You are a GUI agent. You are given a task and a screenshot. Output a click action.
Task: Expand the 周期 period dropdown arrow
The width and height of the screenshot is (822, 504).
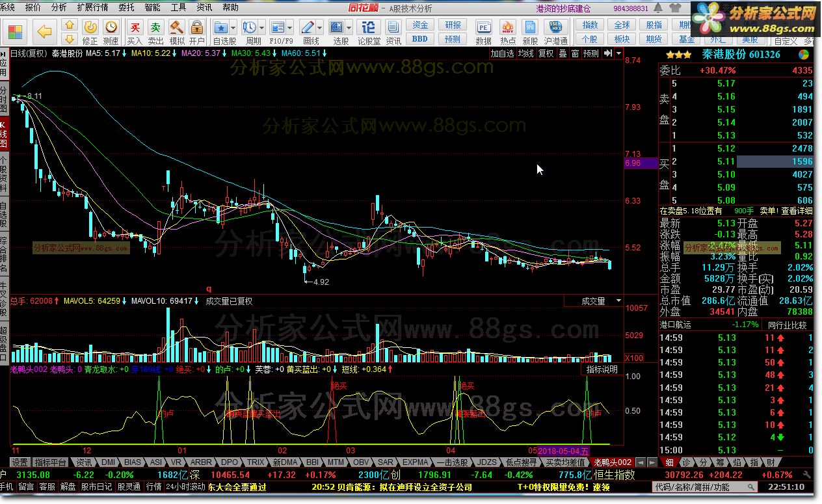(x=261, y=28)
